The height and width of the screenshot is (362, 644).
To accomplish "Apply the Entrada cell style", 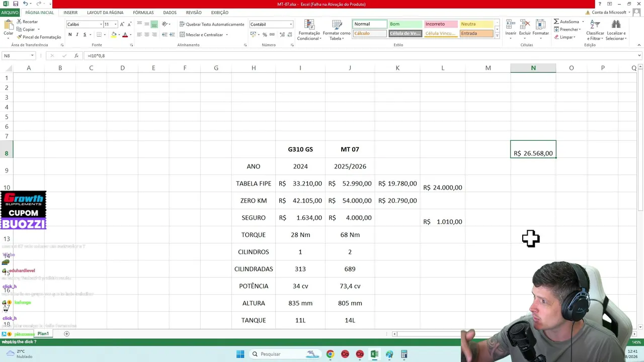I will pos(476,34).
